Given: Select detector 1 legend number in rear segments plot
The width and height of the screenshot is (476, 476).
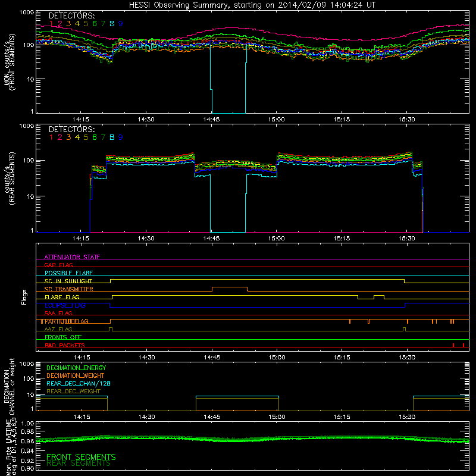Looking at the screenshot, I should (x=51, y=137).
